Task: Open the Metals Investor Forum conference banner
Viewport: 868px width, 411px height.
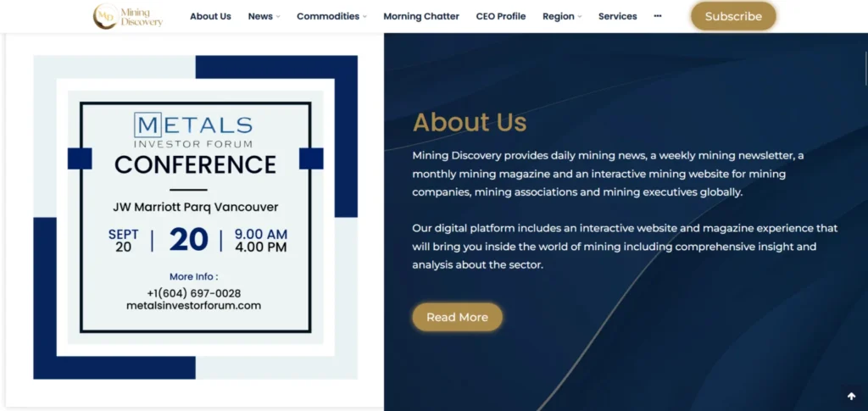Action: point(196,218)
